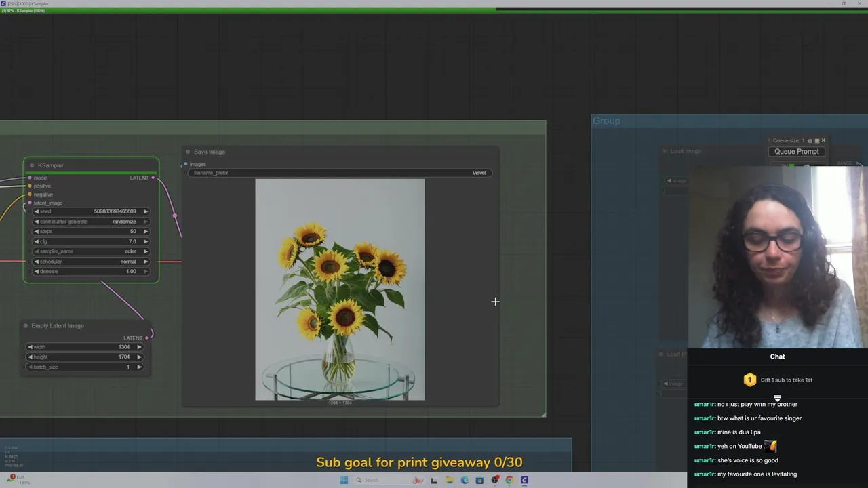Select the Save Image node title
Viewport: 868px width, 488px height.
pos(210,152)
